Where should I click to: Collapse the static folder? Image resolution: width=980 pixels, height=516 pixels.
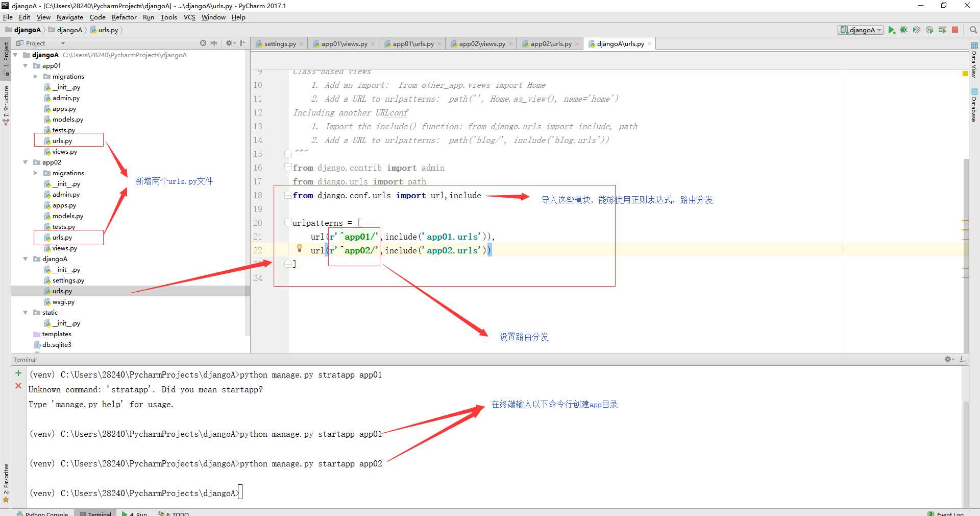click(x=26, y=313)
